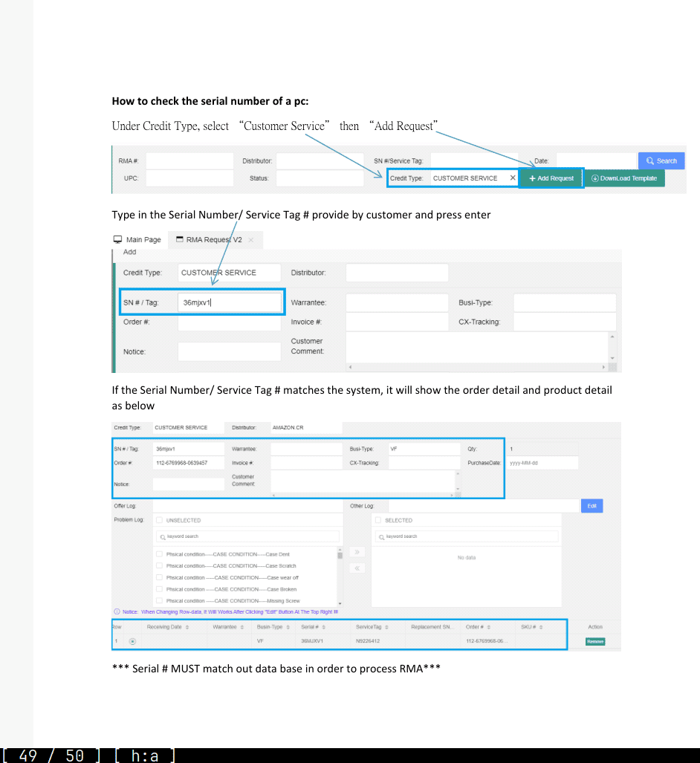Click the empty CX-Tracking field in Add form

[565, 322]
